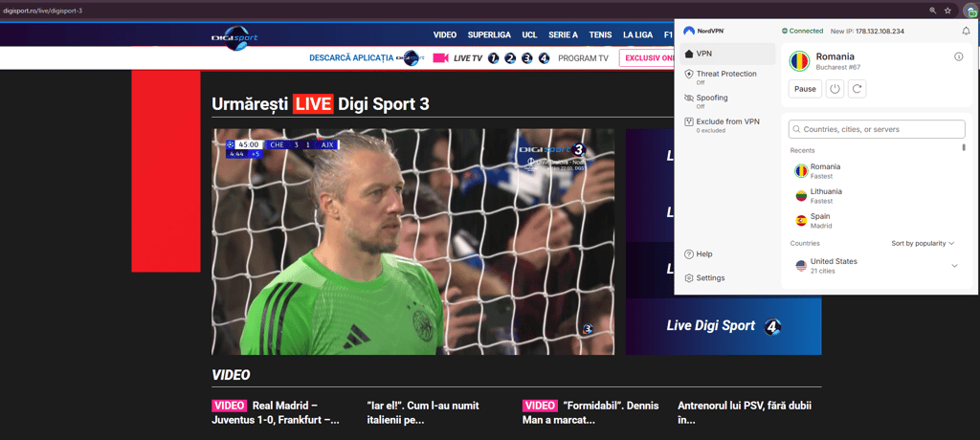980x440 pixels.
Task: Open VIDEO in site navigation
Action: [445, 35]
